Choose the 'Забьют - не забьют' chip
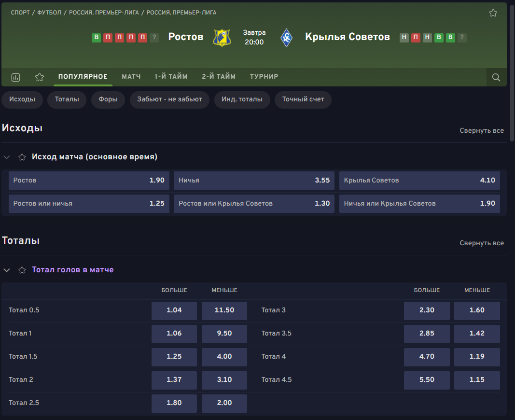 tap(169, 99)
